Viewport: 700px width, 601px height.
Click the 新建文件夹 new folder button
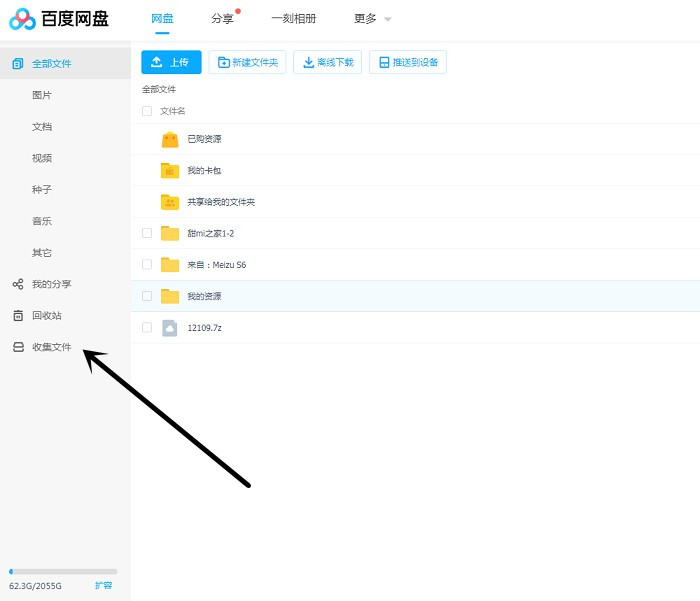[247, 62]
